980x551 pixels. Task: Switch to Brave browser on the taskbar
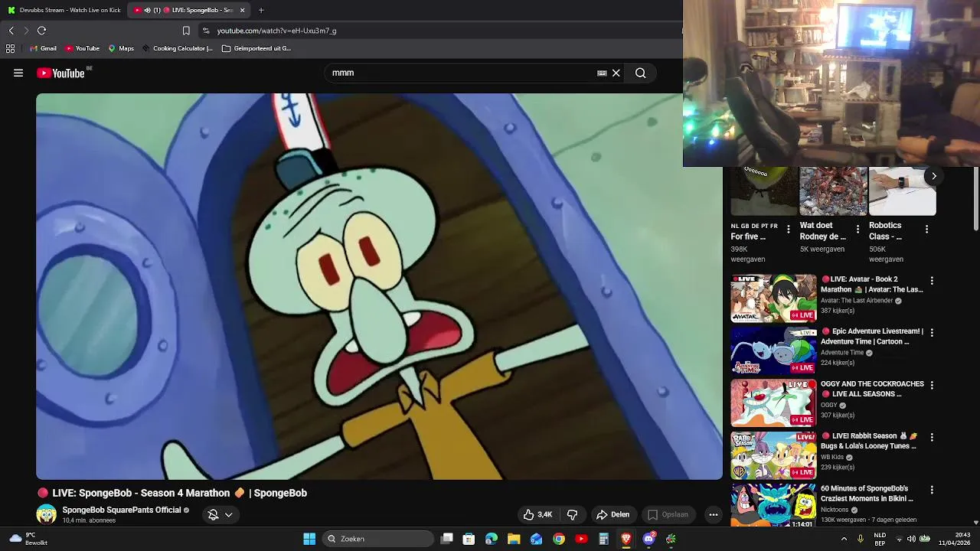(626, 539)
